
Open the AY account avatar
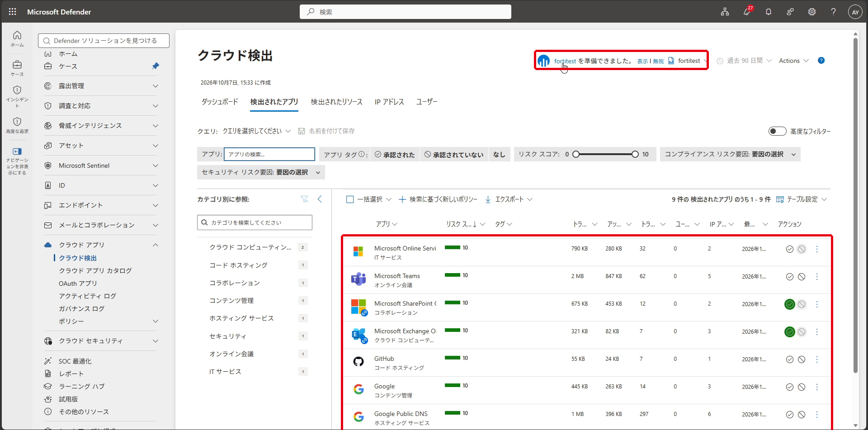coord(855,12)
